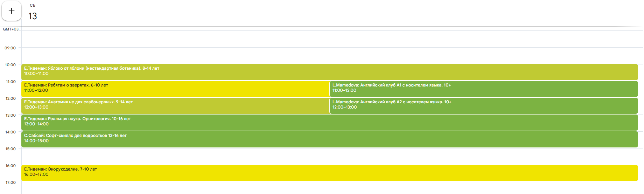
Task: Click the 12:00 time label
Action: click(x=10, y=98)
